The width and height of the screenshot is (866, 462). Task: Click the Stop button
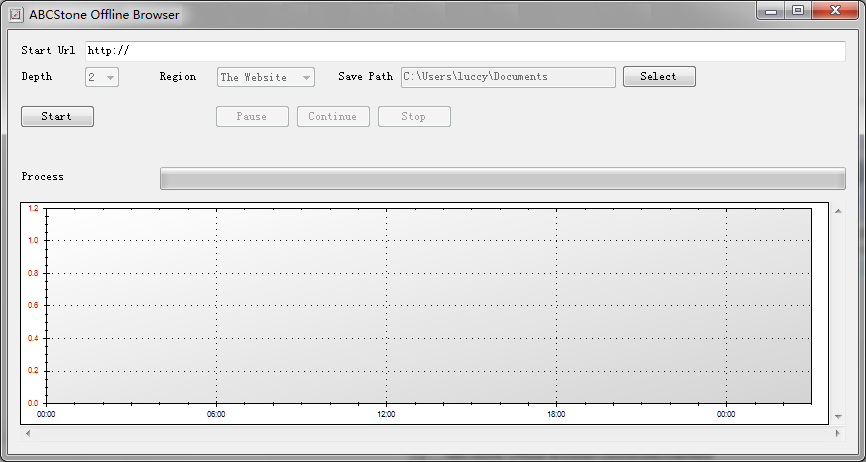(414, 116)
